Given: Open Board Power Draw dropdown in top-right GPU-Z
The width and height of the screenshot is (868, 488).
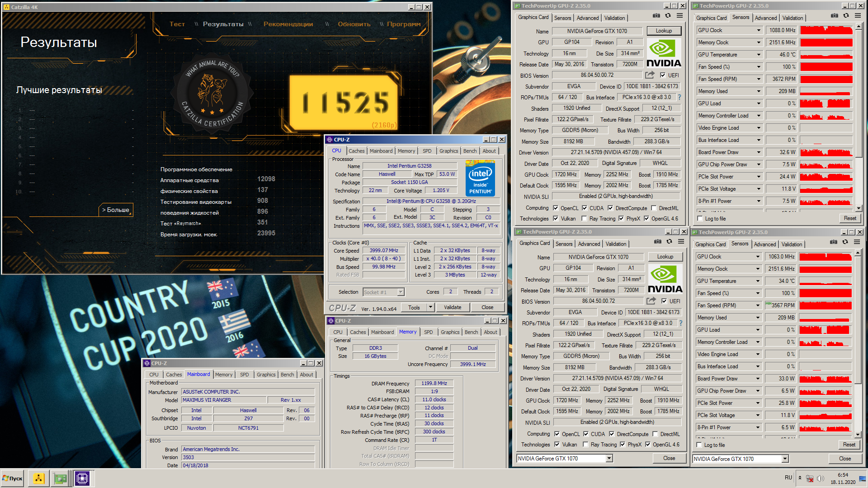Looking at the screenshot, I should pos(759,152).
